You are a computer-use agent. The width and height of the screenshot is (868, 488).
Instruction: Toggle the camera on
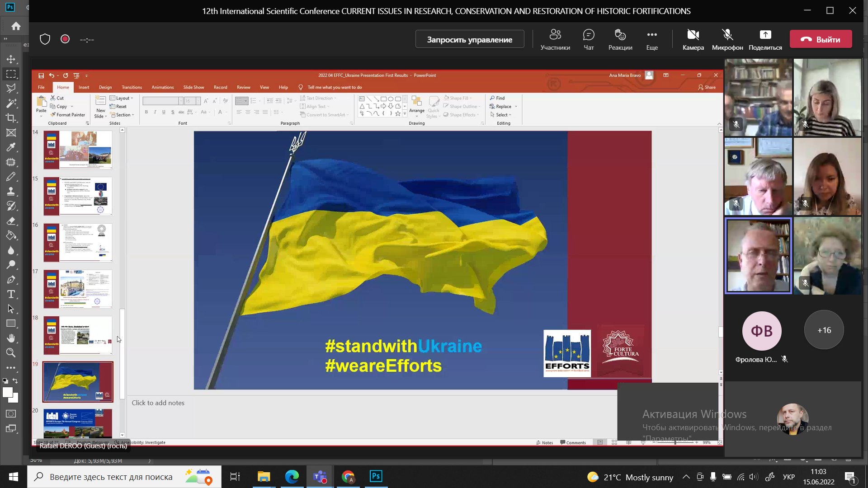tap(693, 40)
